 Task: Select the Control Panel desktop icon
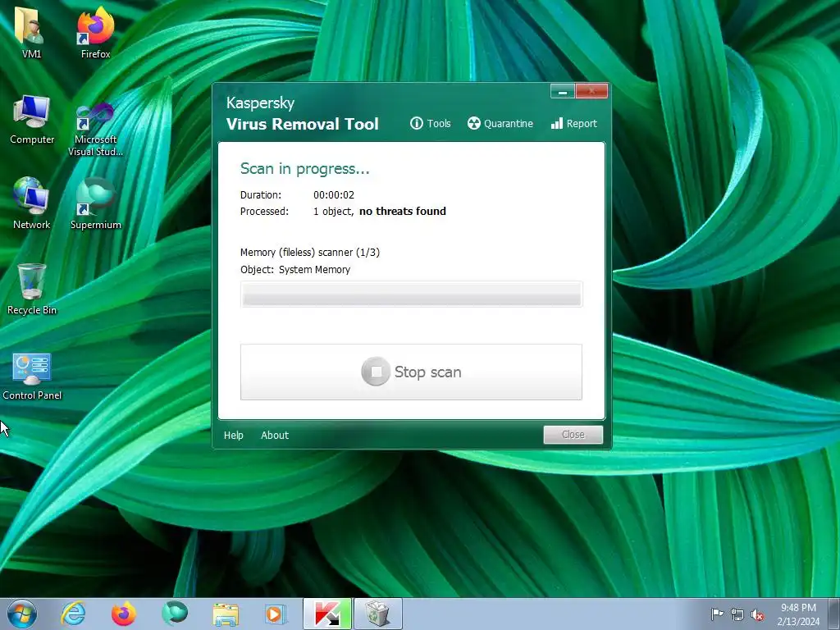coord(32,376)
